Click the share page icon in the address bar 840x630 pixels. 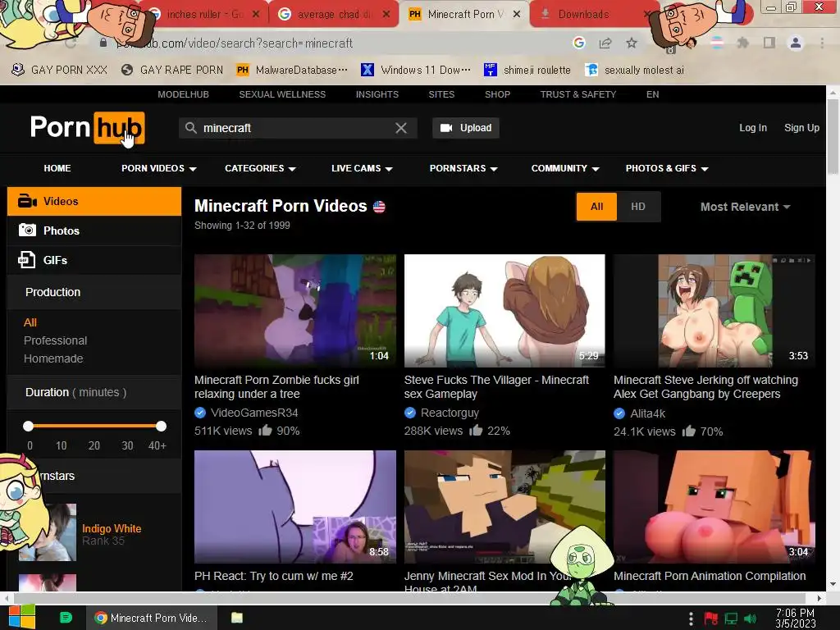[x=605, y=43]
